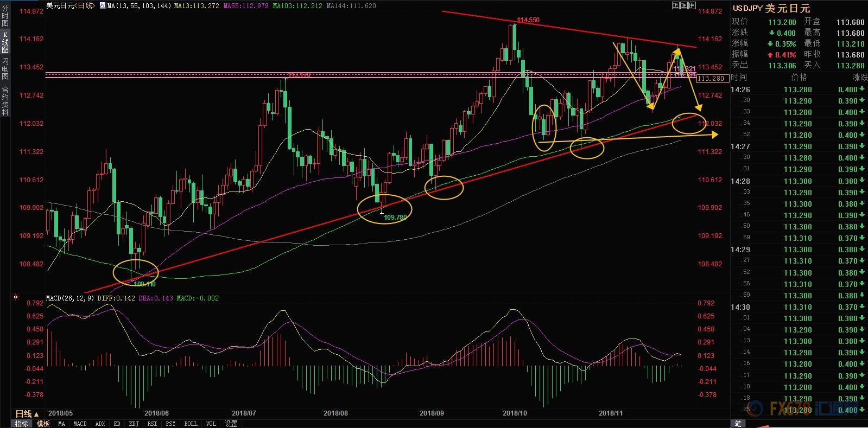This screenshot has width=868, height=428.
Task: Expand the 日线 period selector
Action: tap(27, 414)
